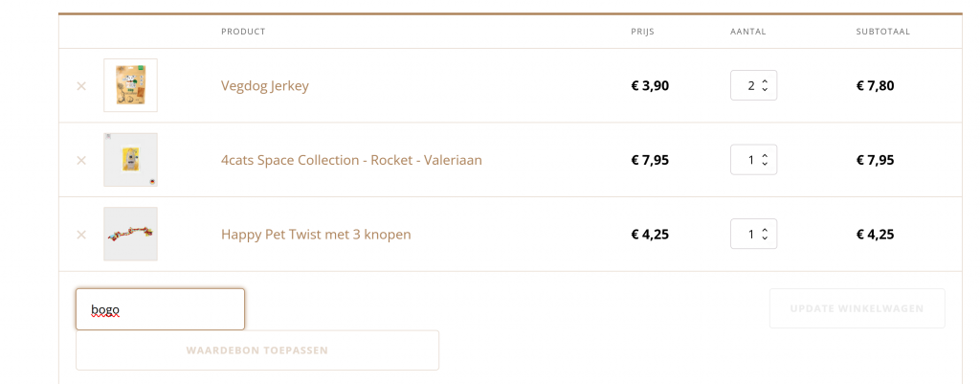Increase Vegdog Jerkey quantity with up arrow

765,81
